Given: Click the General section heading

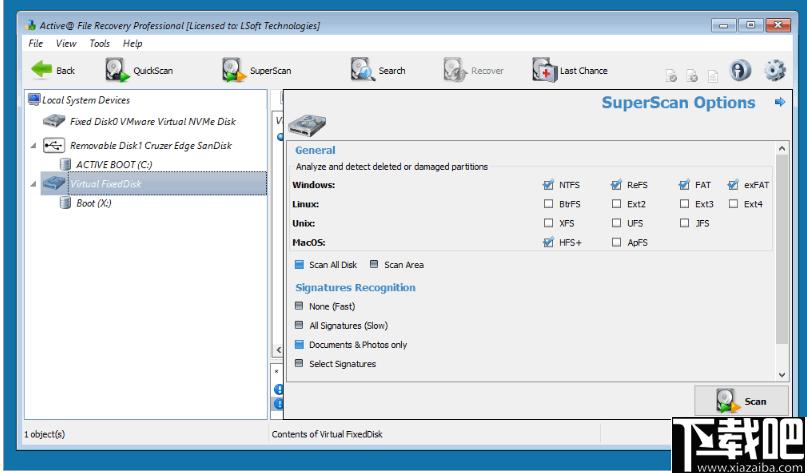Looking at the screenshot, I should point(315,150).
